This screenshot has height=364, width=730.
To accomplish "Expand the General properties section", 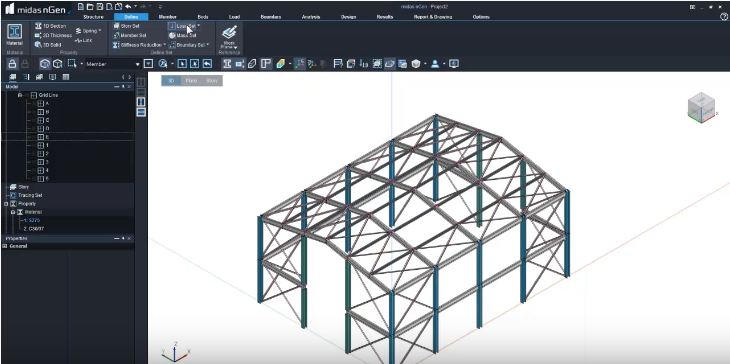I will [5, 246].
